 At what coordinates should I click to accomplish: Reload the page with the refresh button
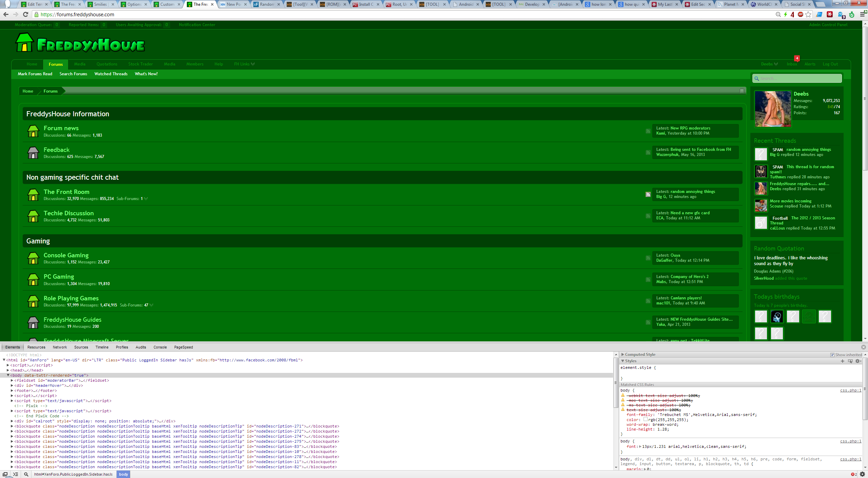click(x=25, y=14)
